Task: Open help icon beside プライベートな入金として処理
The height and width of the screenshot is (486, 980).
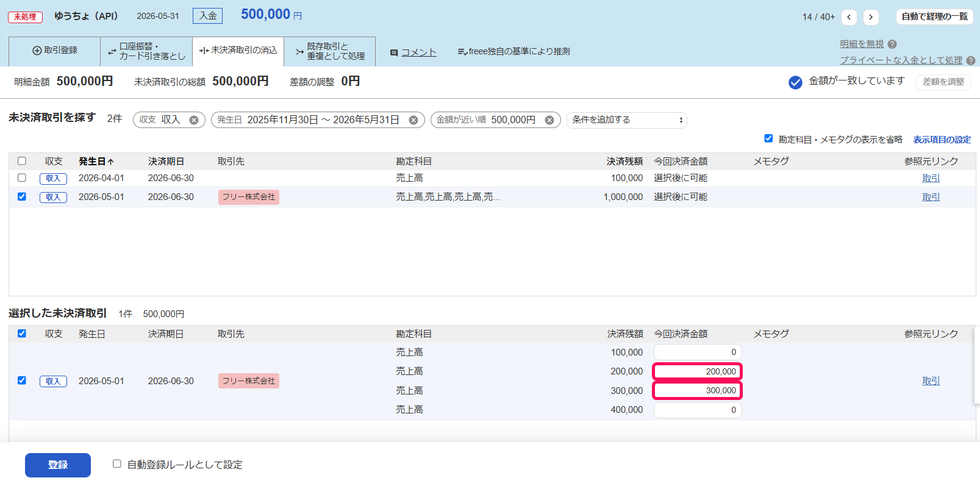Action: pos(971,60)
